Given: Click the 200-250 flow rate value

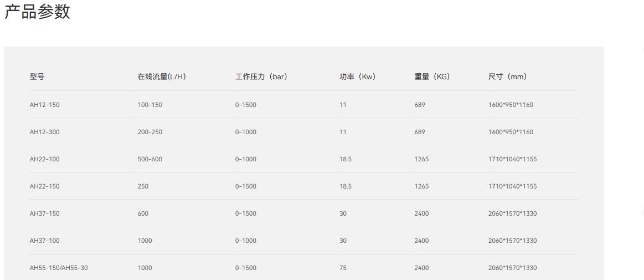Looking at the screenshot, I should pyautogui.click(x=150, y=132).
